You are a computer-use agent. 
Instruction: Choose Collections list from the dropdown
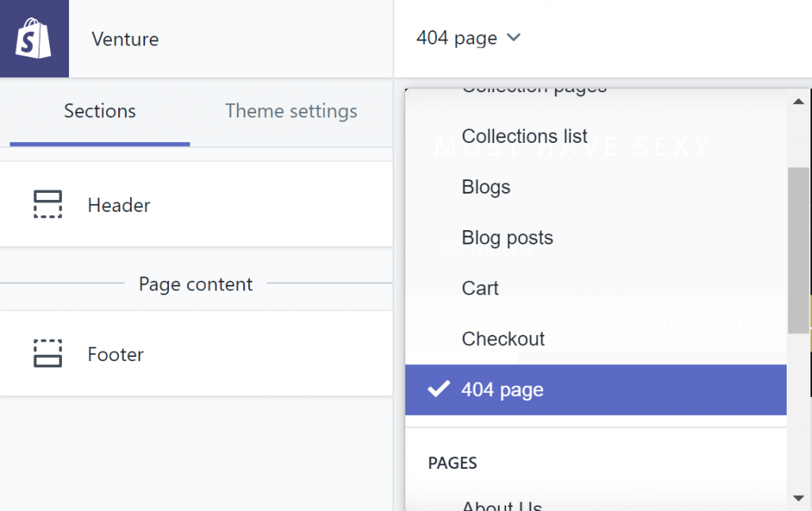point(524,136)
